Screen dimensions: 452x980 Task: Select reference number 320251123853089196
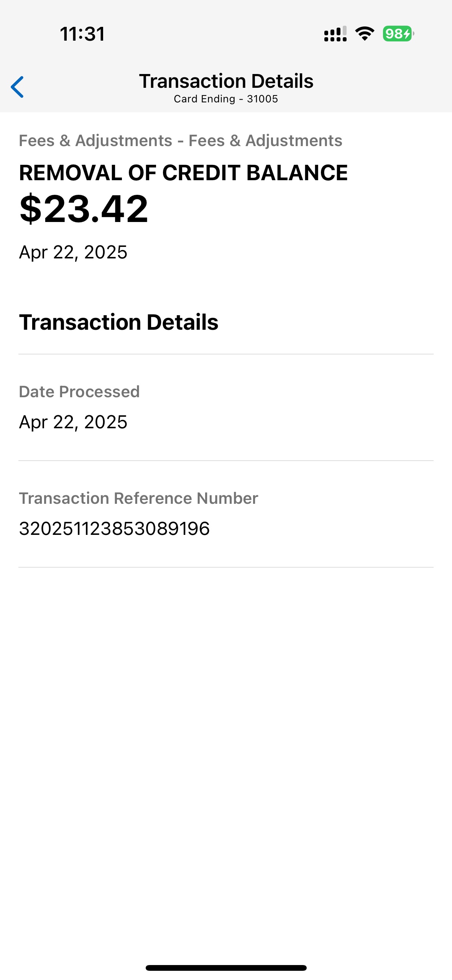tap(114, 529)
